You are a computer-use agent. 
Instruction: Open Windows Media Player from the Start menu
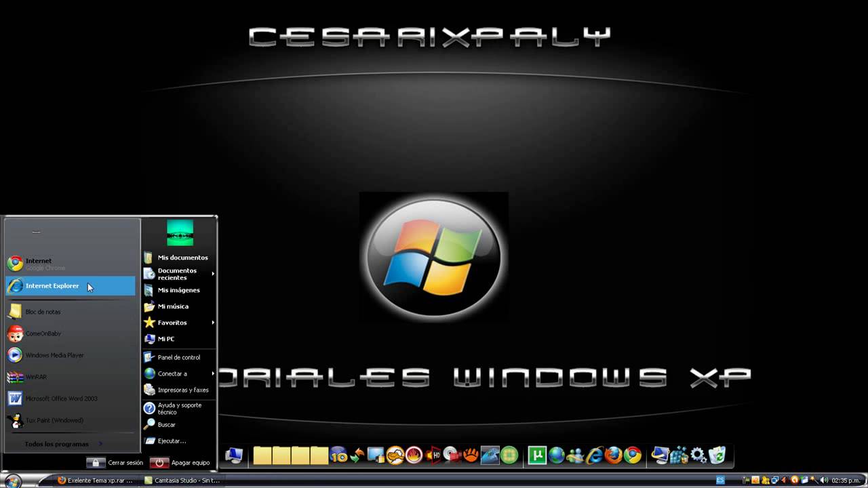pyautogui.click(x=70, y=355)
